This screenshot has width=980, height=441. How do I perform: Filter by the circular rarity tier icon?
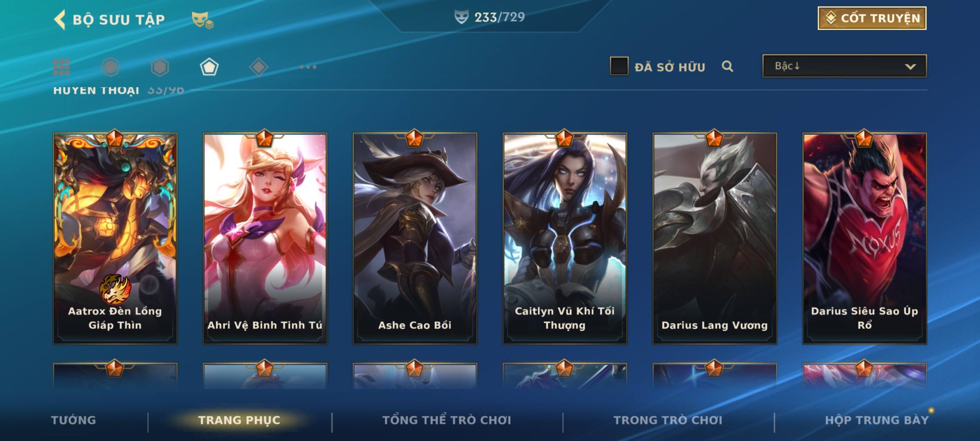(111, 67)
